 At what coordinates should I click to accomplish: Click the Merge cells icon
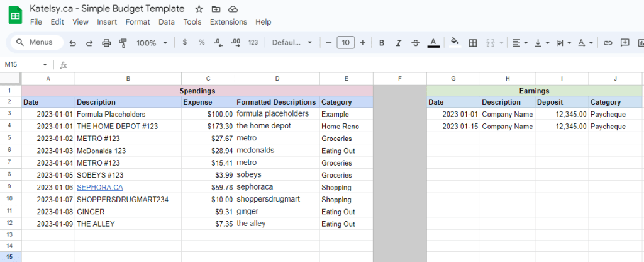[x=489, y=43]
